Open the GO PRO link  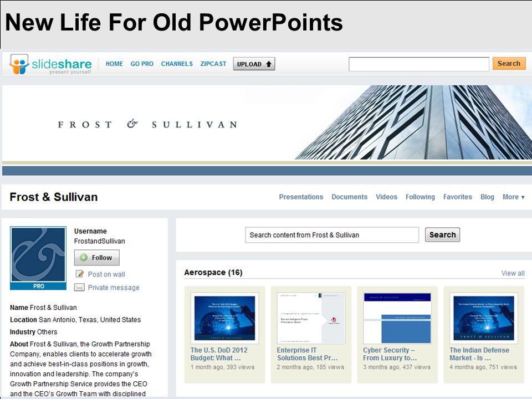pos(142,64)
